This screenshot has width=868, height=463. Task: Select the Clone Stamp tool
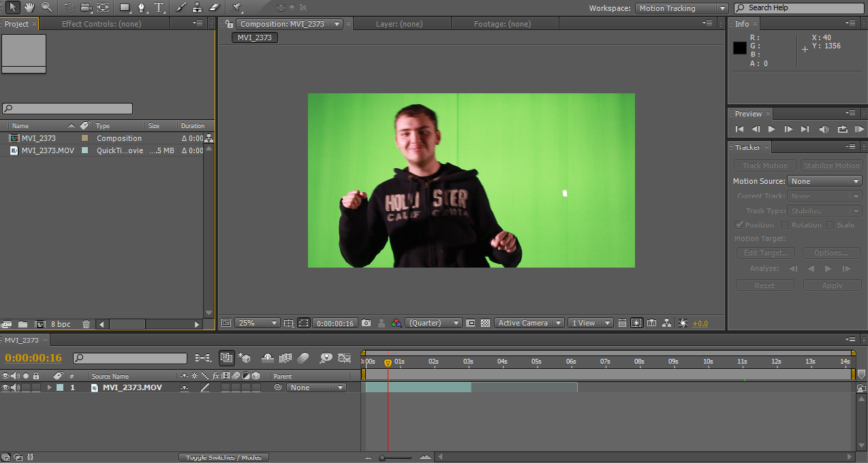point(198,7)
